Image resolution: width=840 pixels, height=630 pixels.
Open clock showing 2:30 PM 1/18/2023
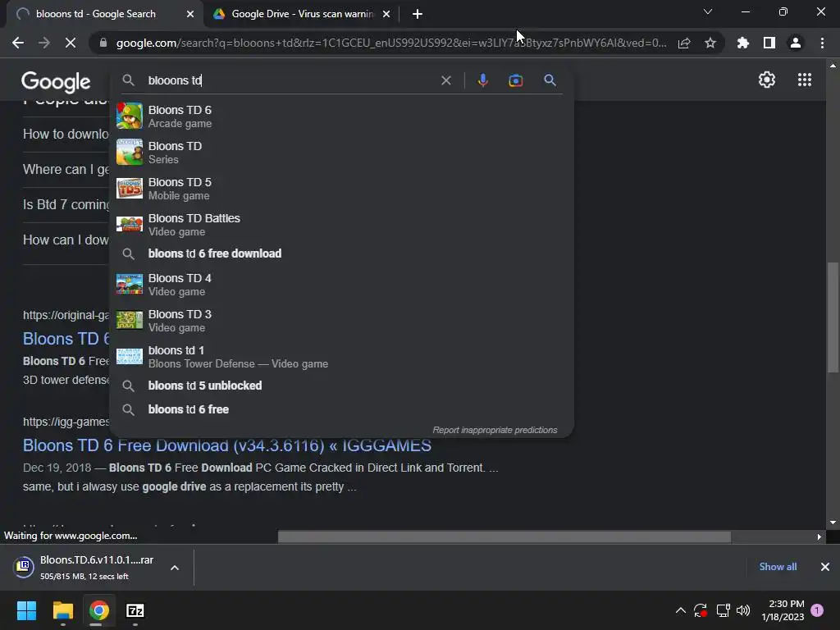783,610
